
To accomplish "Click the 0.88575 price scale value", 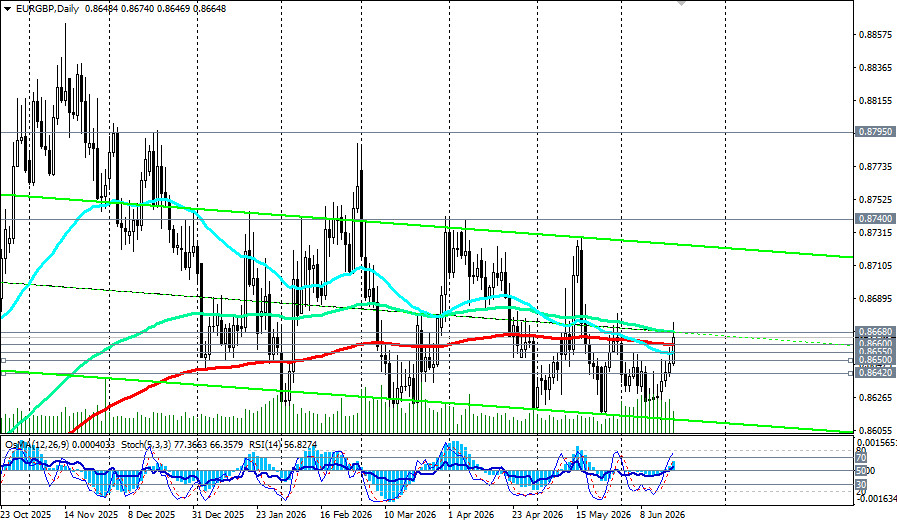I will (x=875, y=35).
